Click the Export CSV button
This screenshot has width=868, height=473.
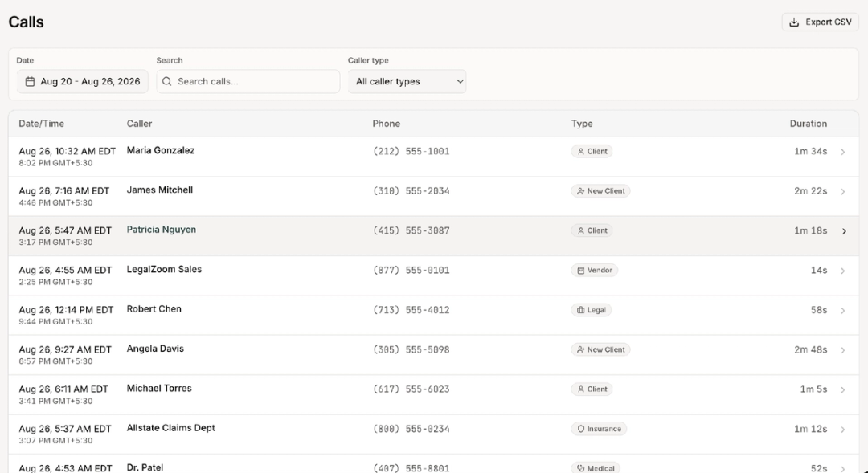pos(821,22)
